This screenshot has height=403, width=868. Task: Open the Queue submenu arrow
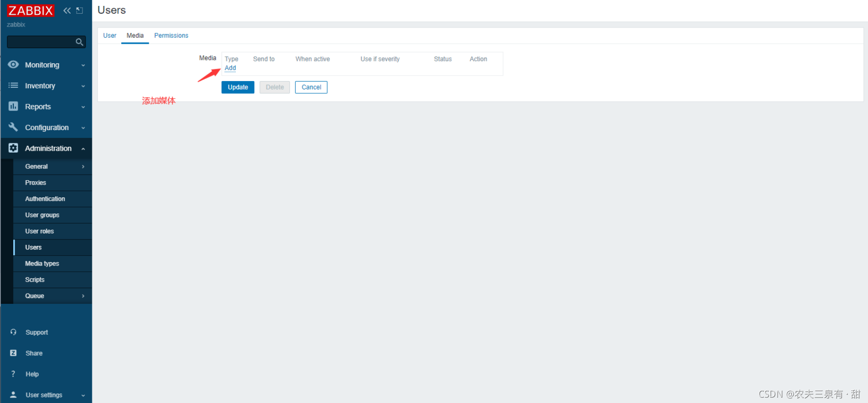click(83, 296)
